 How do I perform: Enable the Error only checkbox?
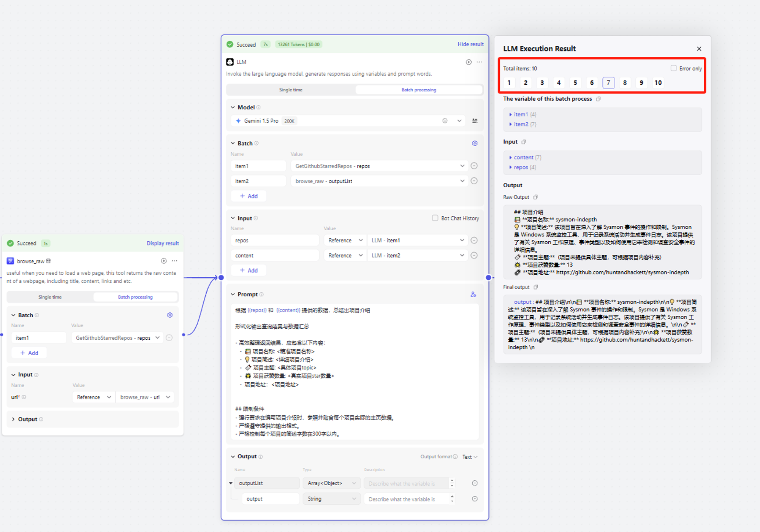(673, 68)
